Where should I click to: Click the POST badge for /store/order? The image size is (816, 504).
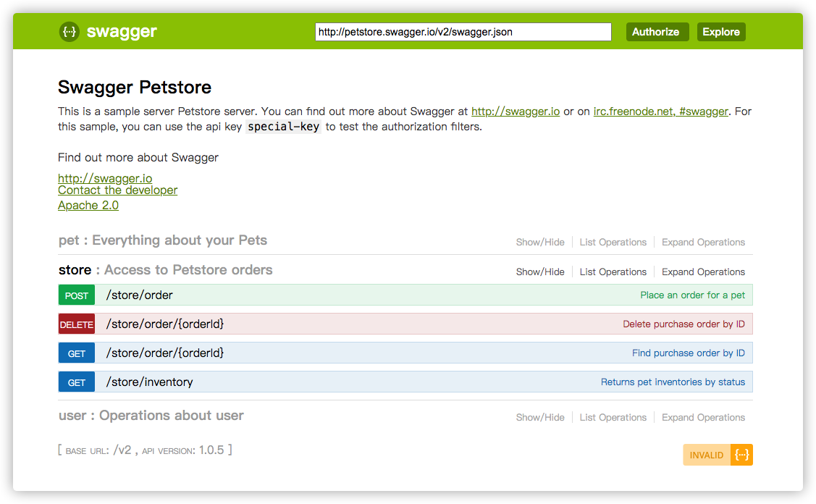point(77,295)
